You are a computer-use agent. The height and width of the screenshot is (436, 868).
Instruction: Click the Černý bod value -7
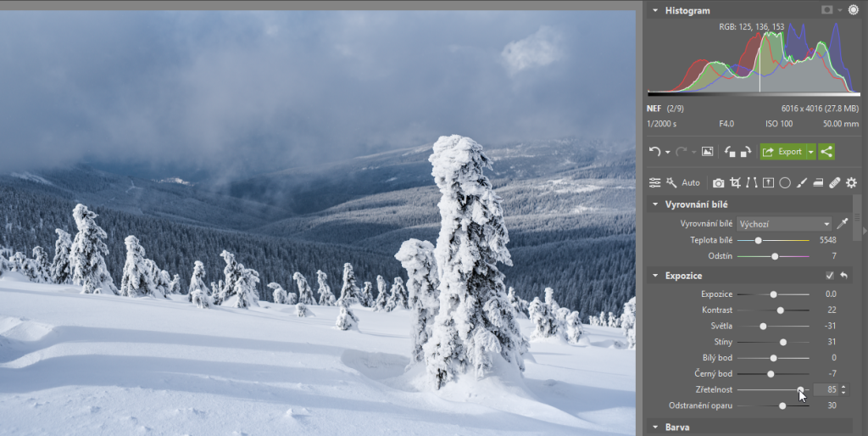point(832,374)
